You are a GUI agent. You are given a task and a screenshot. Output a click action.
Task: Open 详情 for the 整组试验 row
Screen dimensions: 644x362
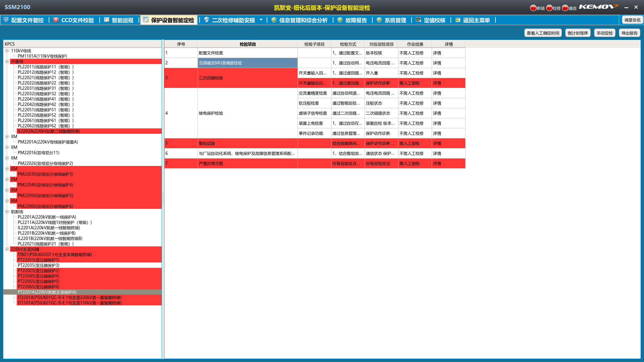pyautogui.click(x=437, y=143)
